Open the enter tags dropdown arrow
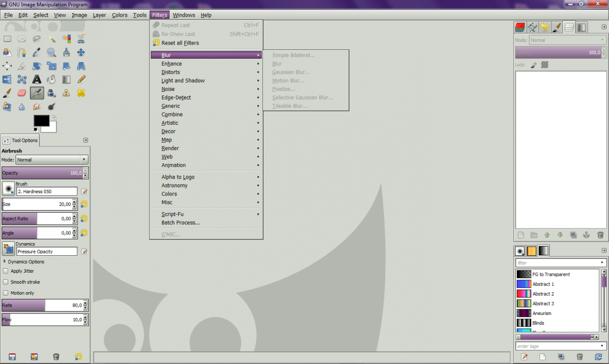 tap(602, 346)
